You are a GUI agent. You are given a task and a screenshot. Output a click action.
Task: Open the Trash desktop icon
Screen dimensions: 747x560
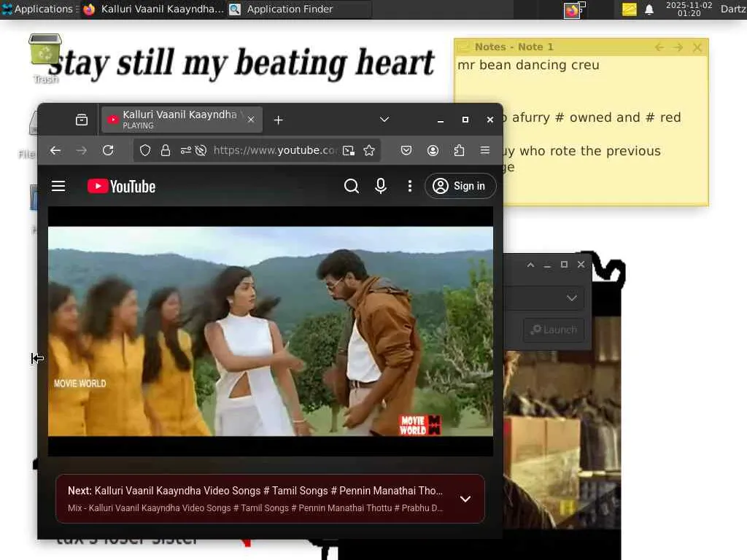45,58
